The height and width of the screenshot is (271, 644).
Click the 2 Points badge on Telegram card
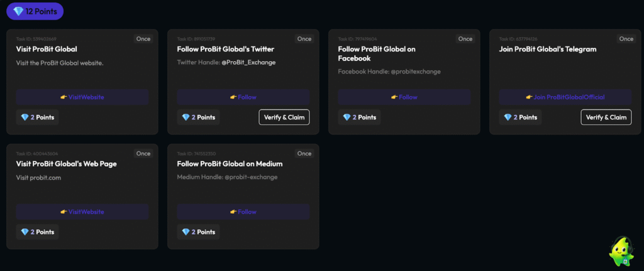pos(520,117)
